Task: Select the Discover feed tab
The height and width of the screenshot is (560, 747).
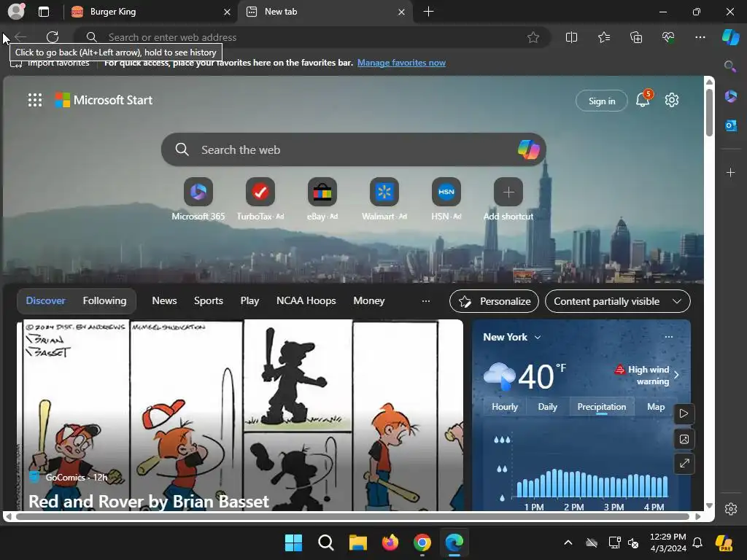Action: coord(45,301)
